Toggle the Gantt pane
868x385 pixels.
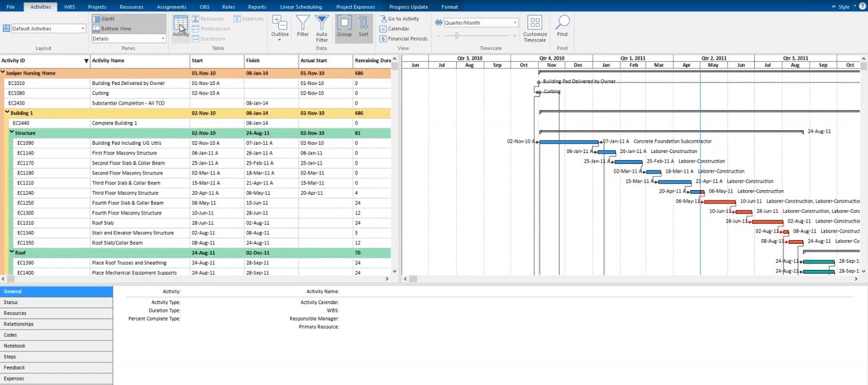[x=107, y=19]
